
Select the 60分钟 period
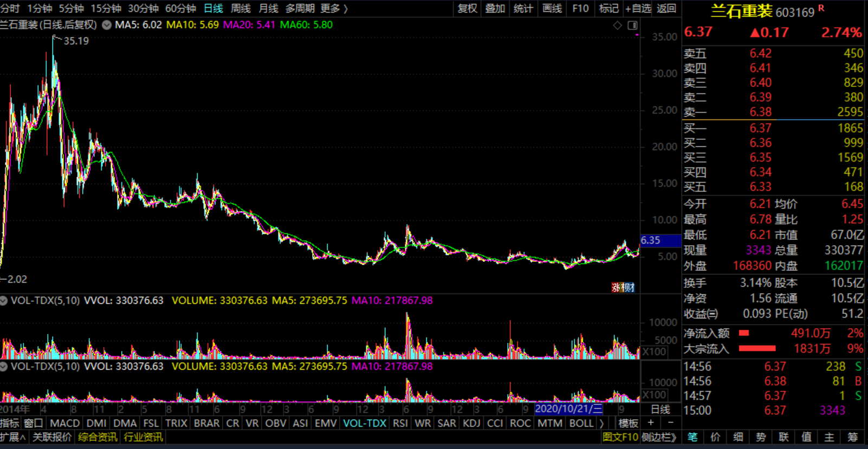180,9
